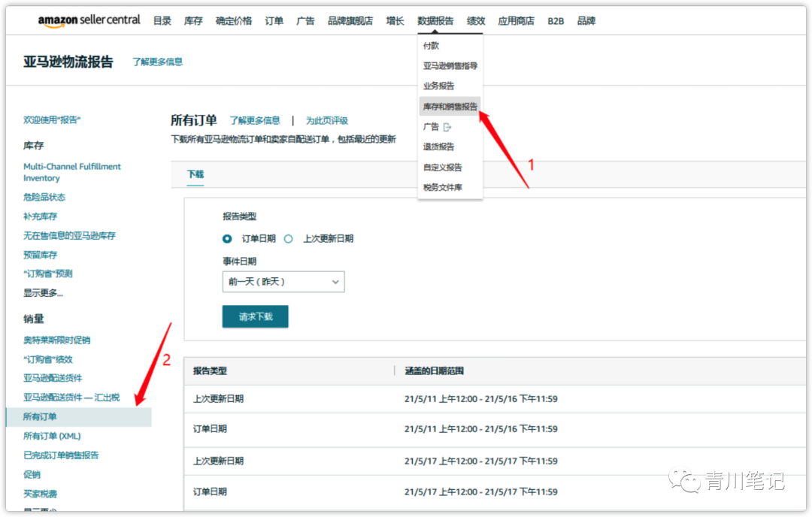Open 欢迎使用"报告" sidebar link
Image resolution: width=812 pixels, height=517 pixels.
point(52,119)
